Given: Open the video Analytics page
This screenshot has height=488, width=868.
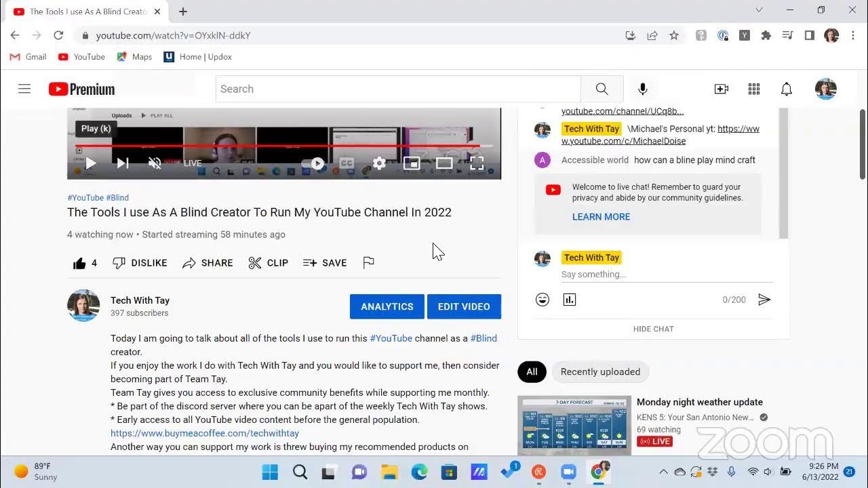Looking at the screenshot, I should click(387, 306).
